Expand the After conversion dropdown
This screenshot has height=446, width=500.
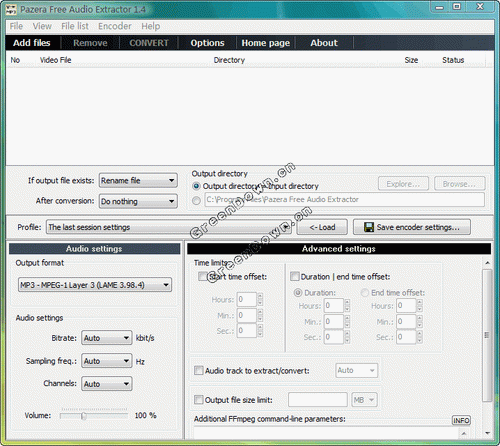138,201
